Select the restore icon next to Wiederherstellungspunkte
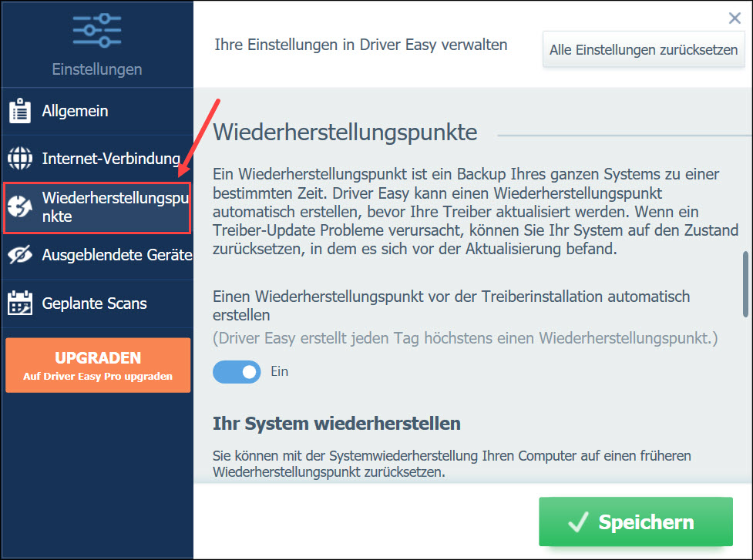Screen dimensions: 753x560 point(19,207)
